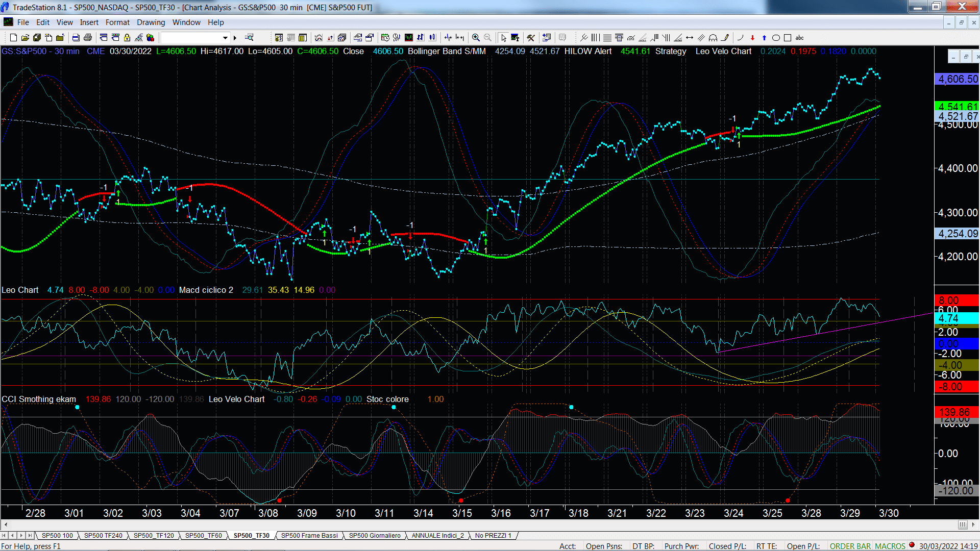The image size is (980, 551).
Task: Open the Insert menu
Action: pyautogui.click(x=89, y=22)
